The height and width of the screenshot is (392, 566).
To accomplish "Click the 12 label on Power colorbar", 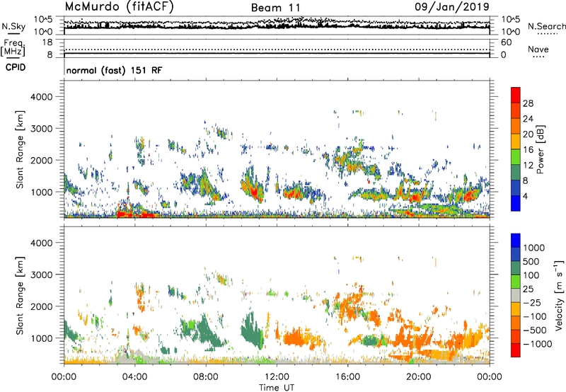I will click(528, 166).
